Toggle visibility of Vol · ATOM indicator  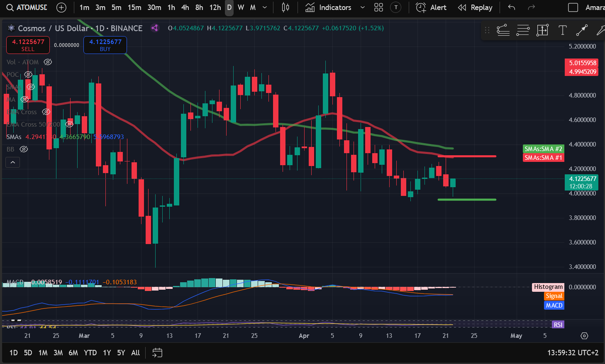tap(48, 62)
